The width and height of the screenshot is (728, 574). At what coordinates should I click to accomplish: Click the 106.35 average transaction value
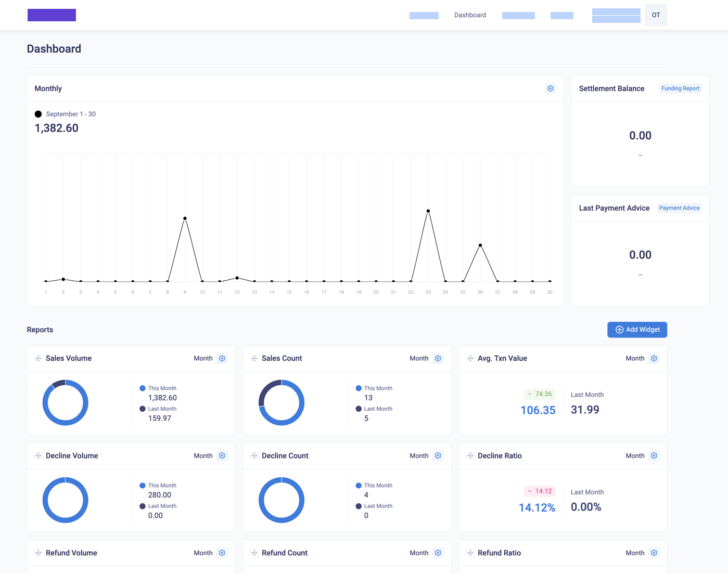pyautogui.click(x=538, y=410)
